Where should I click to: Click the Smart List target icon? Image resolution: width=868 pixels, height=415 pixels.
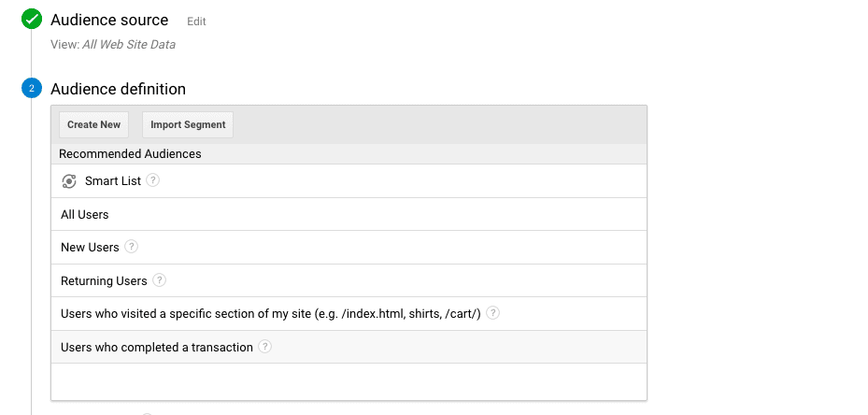69,181
